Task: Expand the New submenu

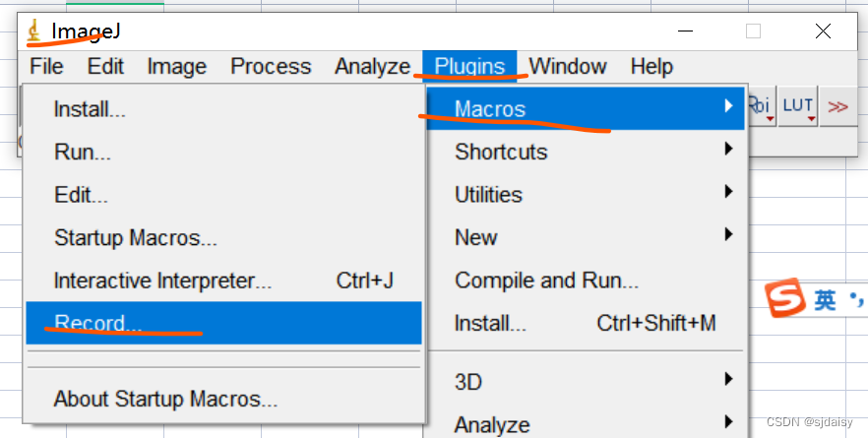Action: click(x=588, y=237)
